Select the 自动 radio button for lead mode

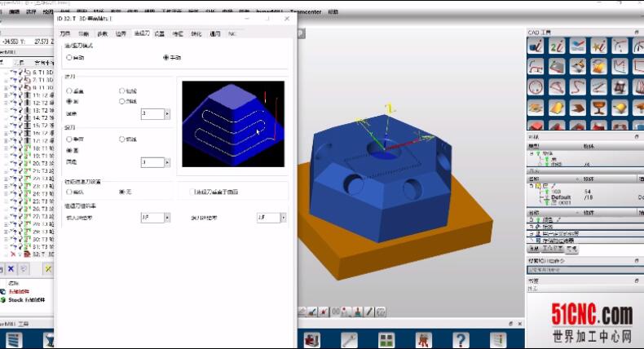[x=70, y=58]
